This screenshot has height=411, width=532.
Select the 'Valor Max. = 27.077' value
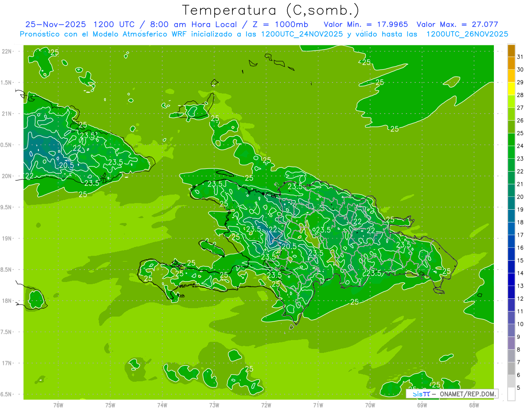[457, 24]
